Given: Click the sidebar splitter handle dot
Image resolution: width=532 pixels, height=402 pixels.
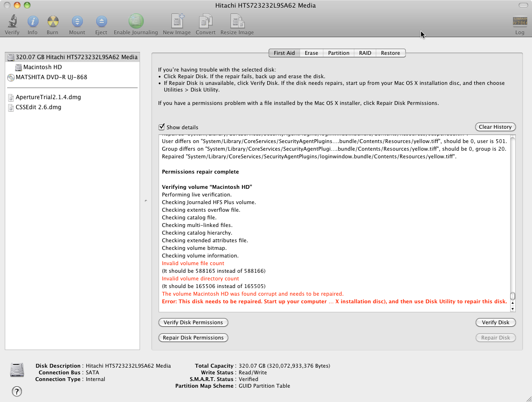Looking at the screenshot, I should pos(146,201).
